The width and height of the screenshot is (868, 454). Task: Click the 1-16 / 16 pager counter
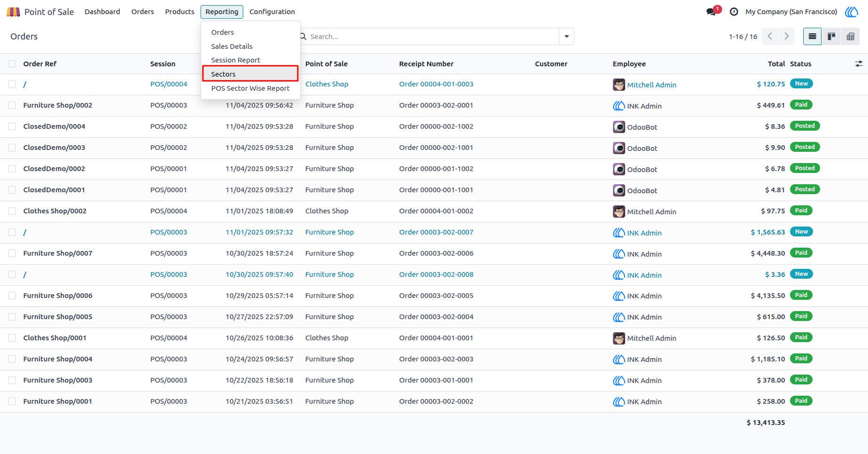coord(743,37)
